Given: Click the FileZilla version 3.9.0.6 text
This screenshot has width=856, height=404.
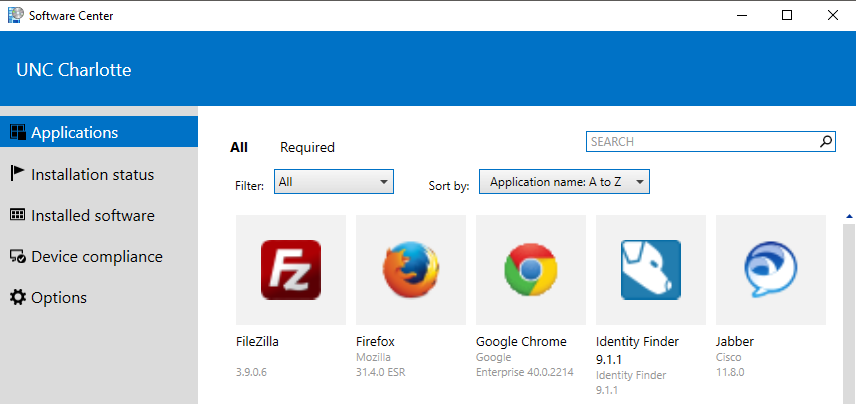Looking at the screenshot, I should tap(252, 373).
